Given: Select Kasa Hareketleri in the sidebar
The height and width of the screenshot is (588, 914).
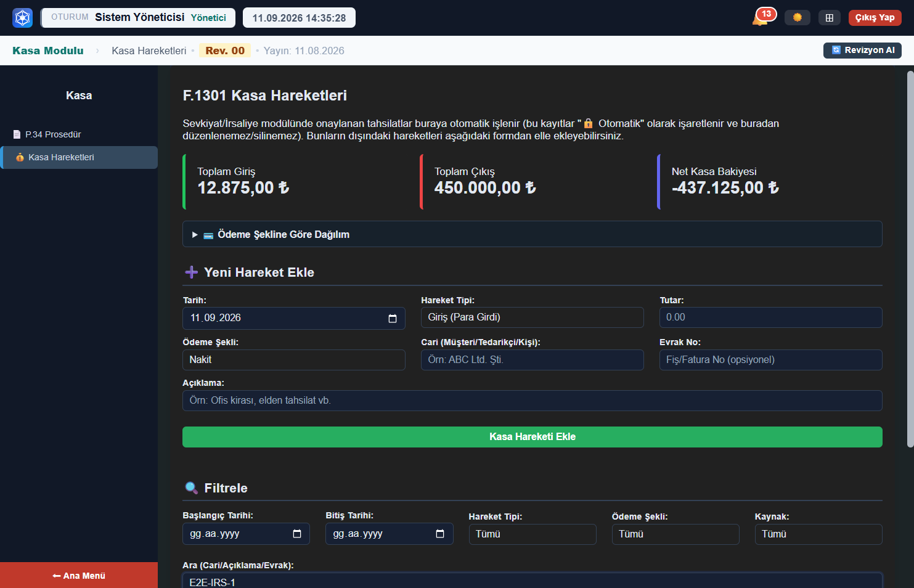Looking at the screenshot, I should point(79,157).
